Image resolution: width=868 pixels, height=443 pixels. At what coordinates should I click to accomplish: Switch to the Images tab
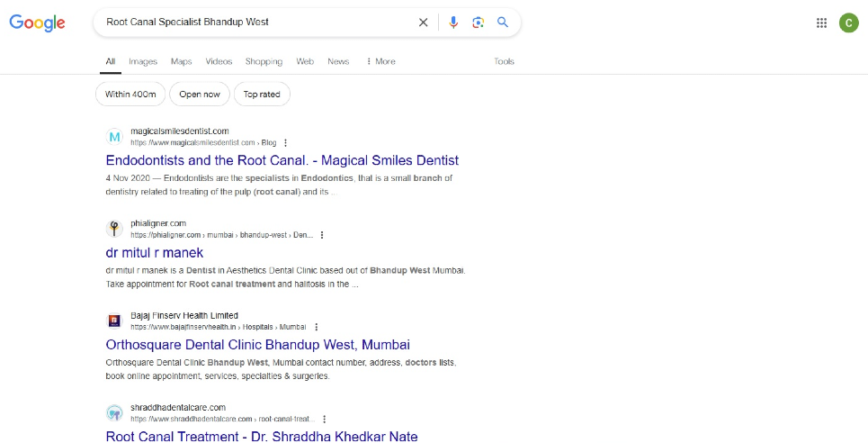143,61
